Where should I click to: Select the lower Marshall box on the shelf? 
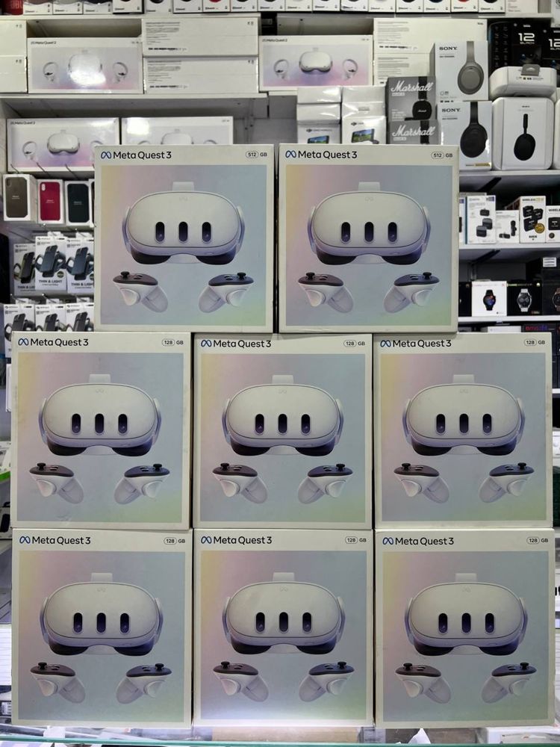pyautogui.click(x=414, y=132)
